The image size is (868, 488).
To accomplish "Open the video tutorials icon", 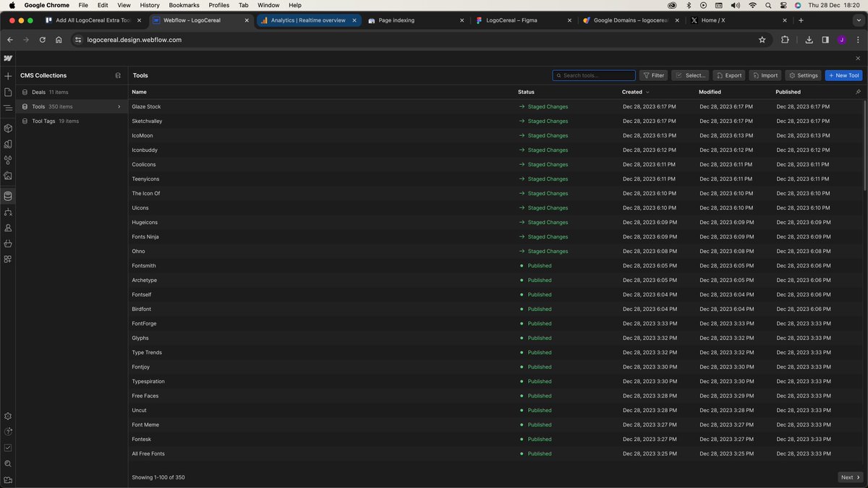I will tap(8, 479).
